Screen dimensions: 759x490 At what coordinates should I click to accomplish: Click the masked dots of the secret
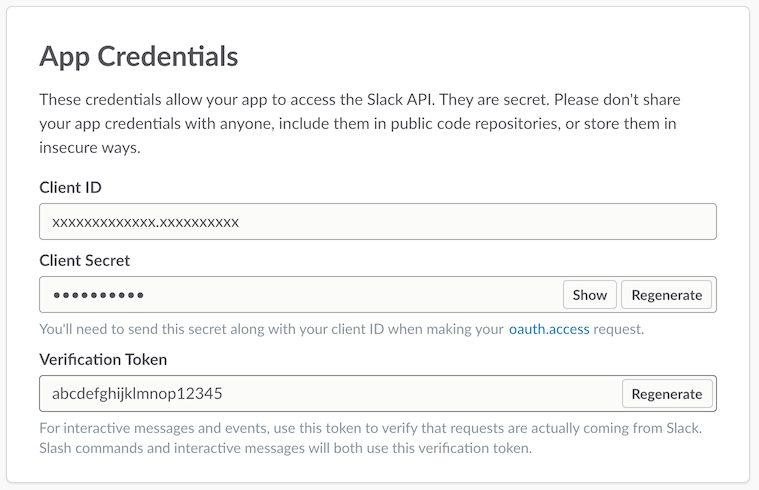[98, 295]
